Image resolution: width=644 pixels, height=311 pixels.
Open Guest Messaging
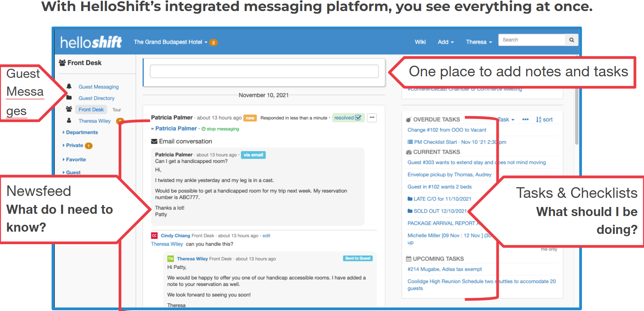[x=98, y=87]
